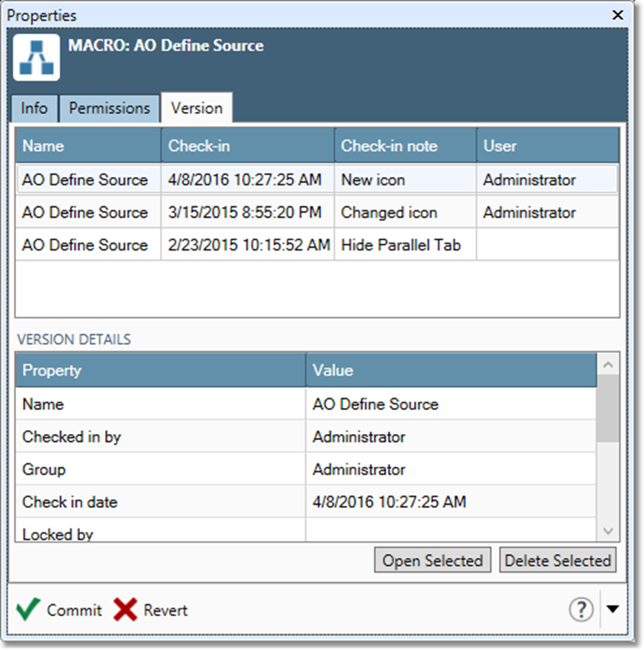The height and width of the screenshot is (651, 644).
Task: Sort versions by Check-in column header
Action: tap(247, 145)
